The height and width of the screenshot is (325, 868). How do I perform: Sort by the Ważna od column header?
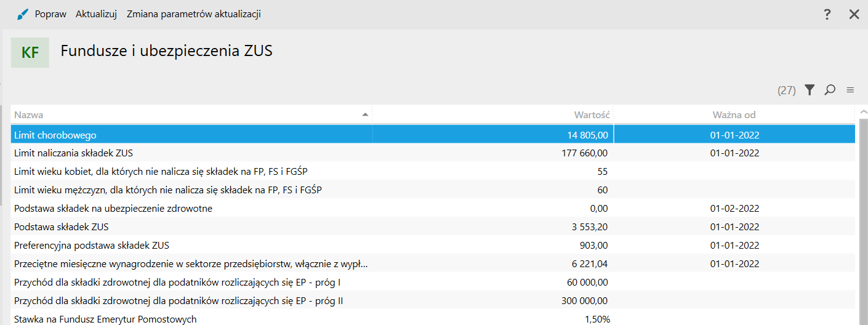[734, 114]
